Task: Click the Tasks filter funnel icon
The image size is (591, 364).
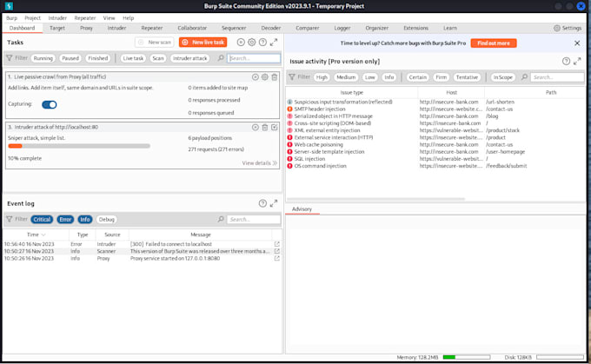Action: 10,58
